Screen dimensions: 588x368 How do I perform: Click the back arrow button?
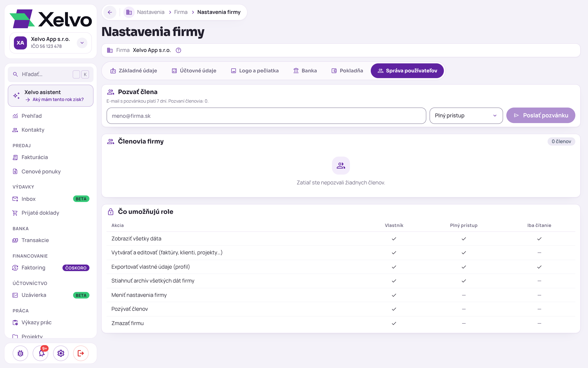coord(110,12)
